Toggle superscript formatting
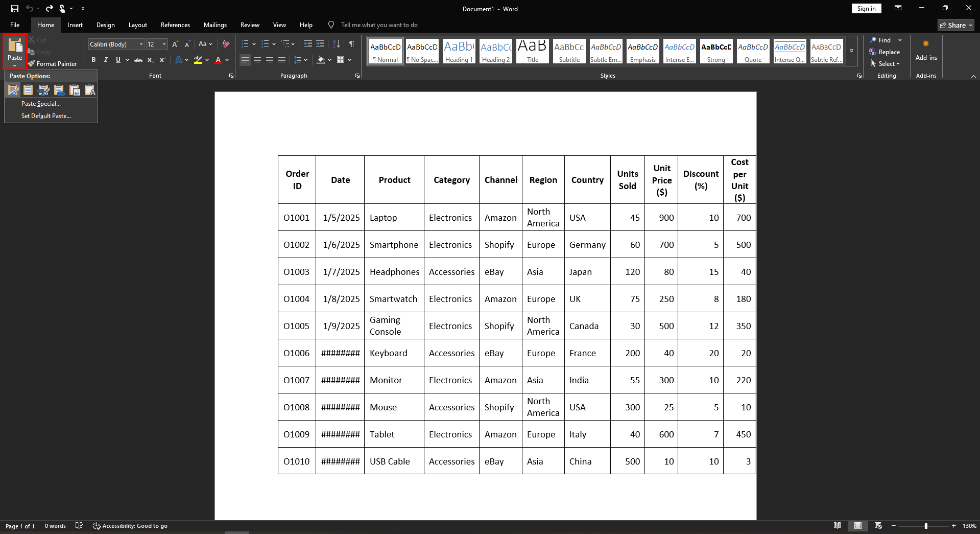The height and width of the screenshot is (534, 980). tap(163, 60)
